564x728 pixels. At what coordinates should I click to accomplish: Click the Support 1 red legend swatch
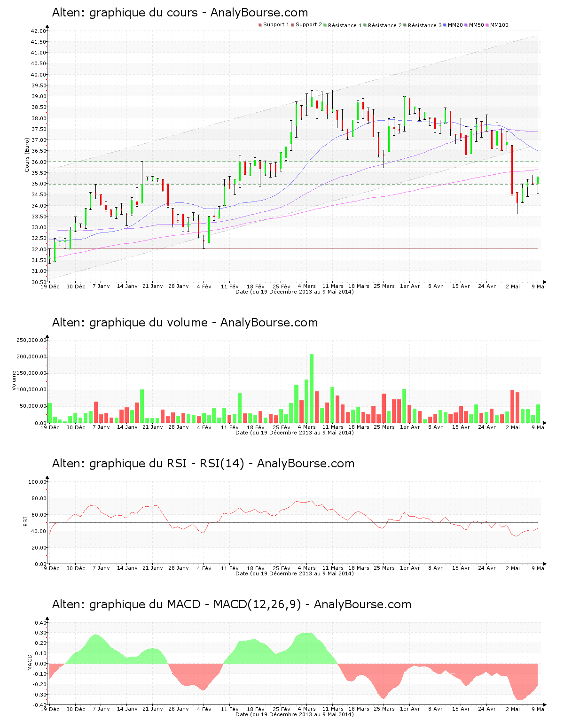click(260, 25)
